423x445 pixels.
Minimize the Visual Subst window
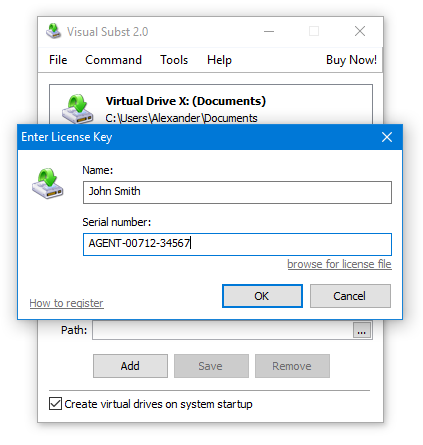(269, 32)
